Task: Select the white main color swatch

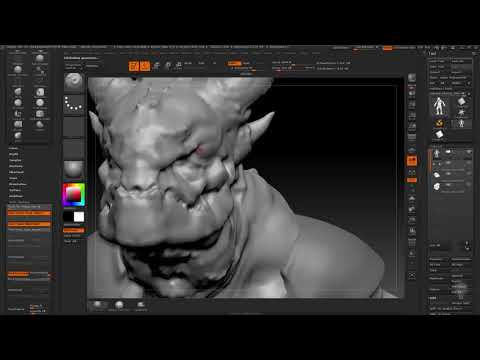Action: point(79,217)
